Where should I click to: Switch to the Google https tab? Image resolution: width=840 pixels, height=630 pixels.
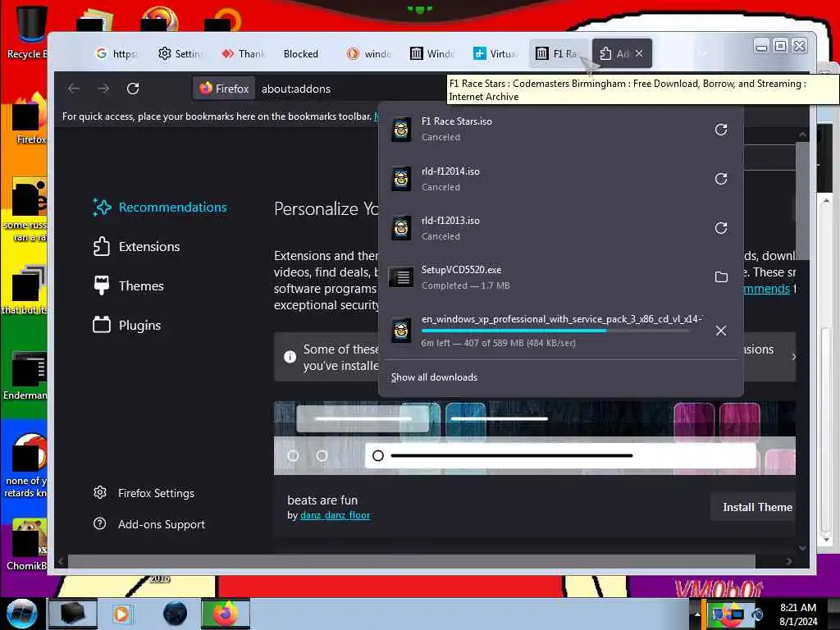[116, 53]
